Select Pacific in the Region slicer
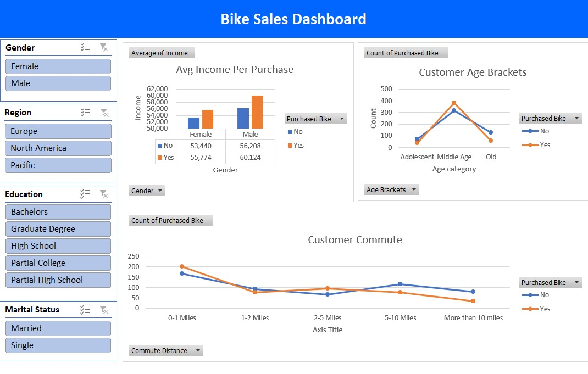The width and height of the screenshot is (588, 374). point(58,165)
